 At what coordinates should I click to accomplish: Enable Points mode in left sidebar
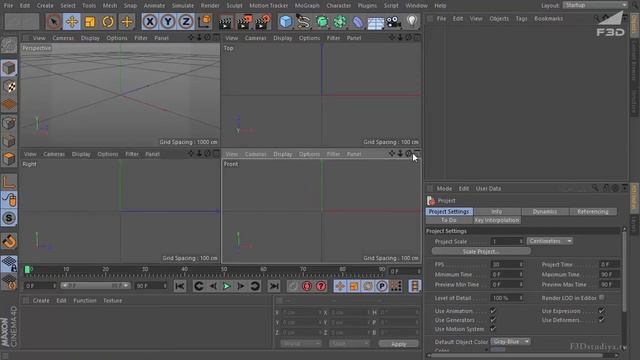pos(9,123)
